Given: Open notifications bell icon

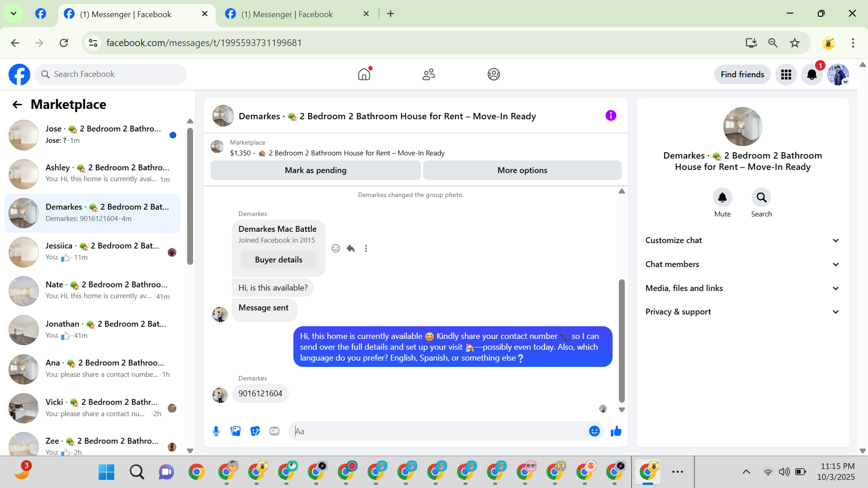Looking at the screenshot, I should click(x=812, y=75).
